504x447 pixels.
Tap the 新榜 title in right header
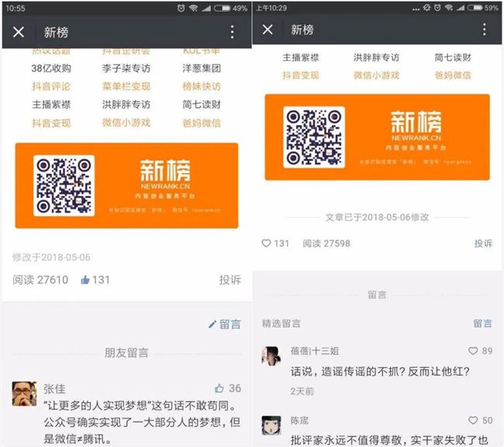coord(302,29)
